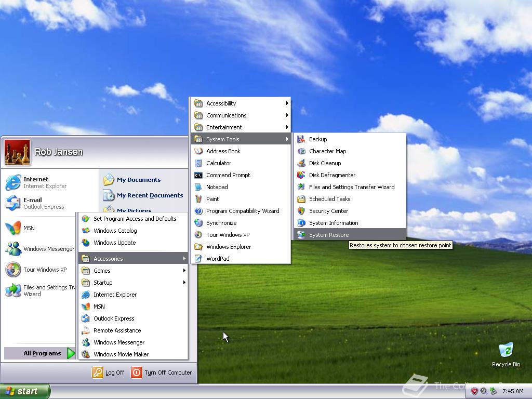The height and width of the screenshot is (399, 532).
Task: Click Rob Jansen's chess user picture
Action: click(x=17, y=152)
